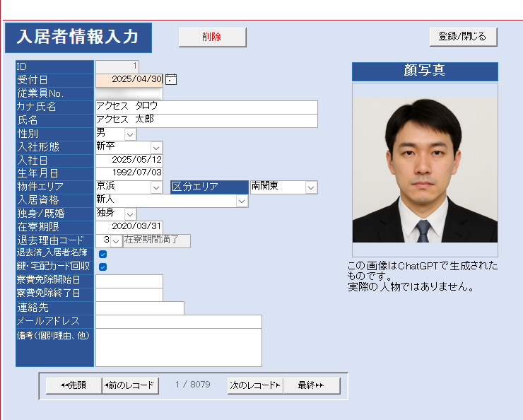The height and width of the screenshot is (420, 523).
Task: Click the ChatGPT image disclaimer text
Action: coord(423,276)
